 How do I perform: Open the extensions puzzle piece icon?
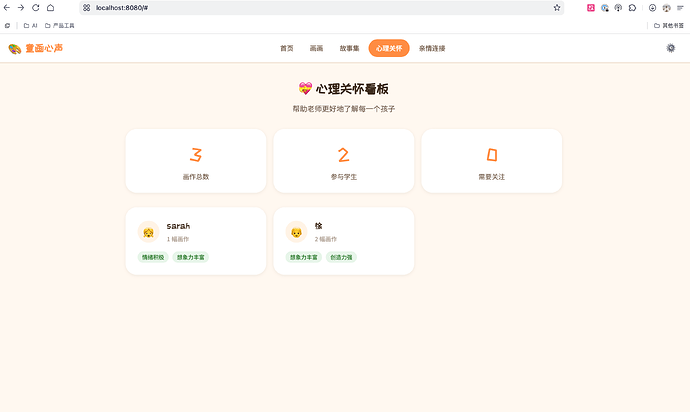pos(632,7)
